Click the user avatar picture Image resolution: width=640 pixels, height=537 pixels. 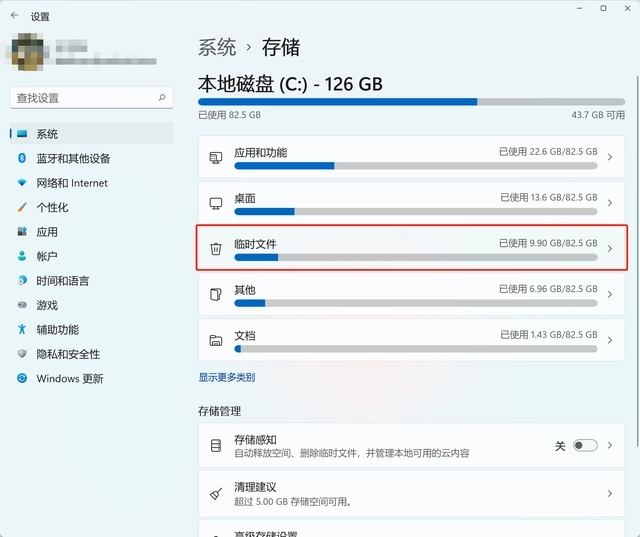click(x=28, y=52)
